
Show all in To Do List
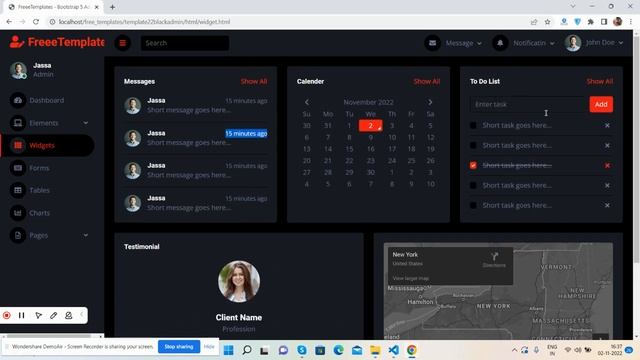coord(600,81)
